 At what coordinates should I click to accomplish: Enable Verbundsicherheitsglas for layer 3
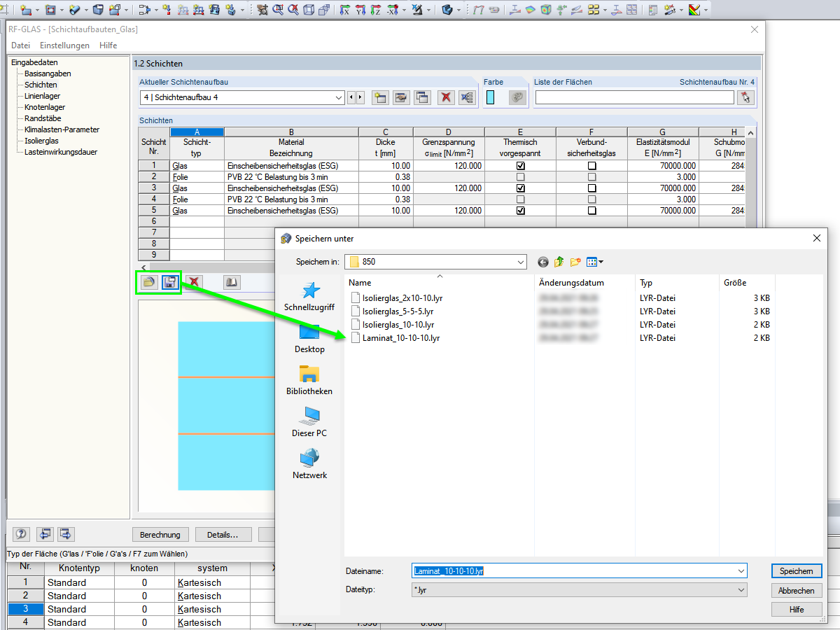(x=592, y=188)
